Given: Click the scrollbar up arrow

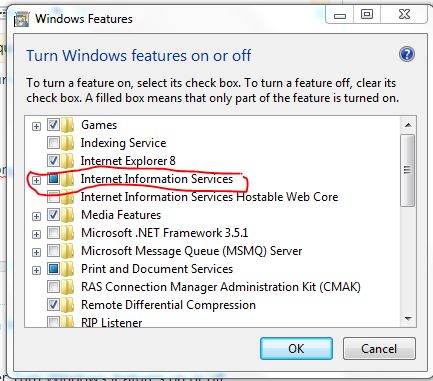Looking at the screenshot, I should tap(408, 125).
